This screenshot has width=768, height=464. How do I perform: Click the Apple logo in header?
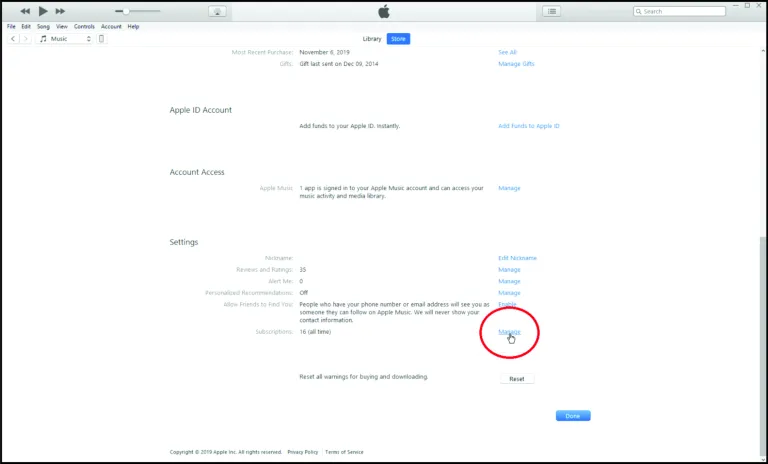(x=383, y=11)
